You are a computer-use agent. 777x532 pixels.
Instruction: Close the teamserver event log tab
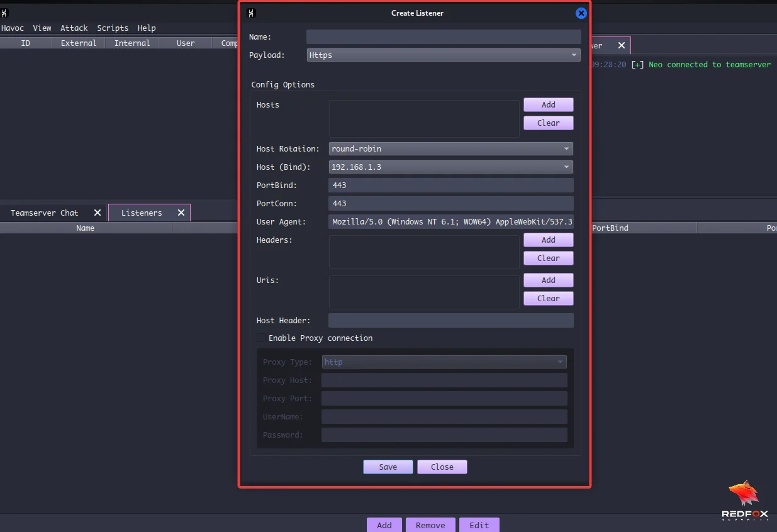(x=621, y=45)
